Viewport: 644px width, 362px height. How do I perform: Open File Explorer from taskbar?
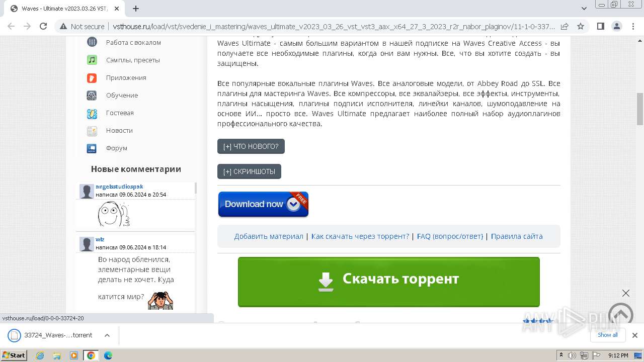coord(57,355)
